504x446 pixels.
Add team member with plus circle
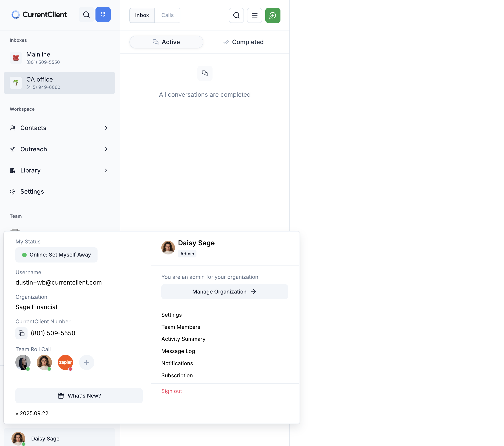(87, 362)
